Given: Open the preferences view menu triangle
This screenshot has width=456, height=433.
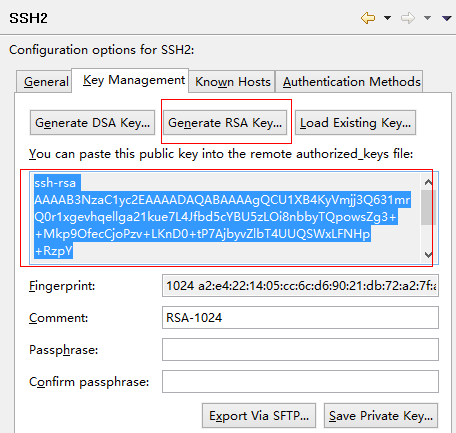Looking at the screenshot, I should tap(447, 18).
